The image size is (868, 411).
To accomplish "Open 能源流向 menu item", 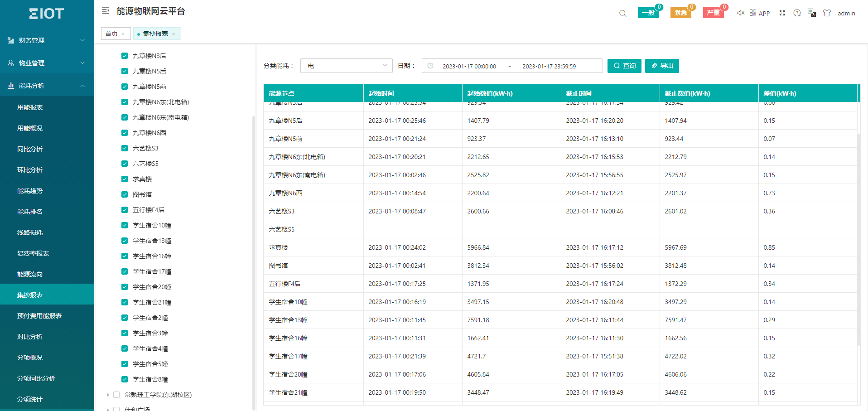I will (47, 274).
